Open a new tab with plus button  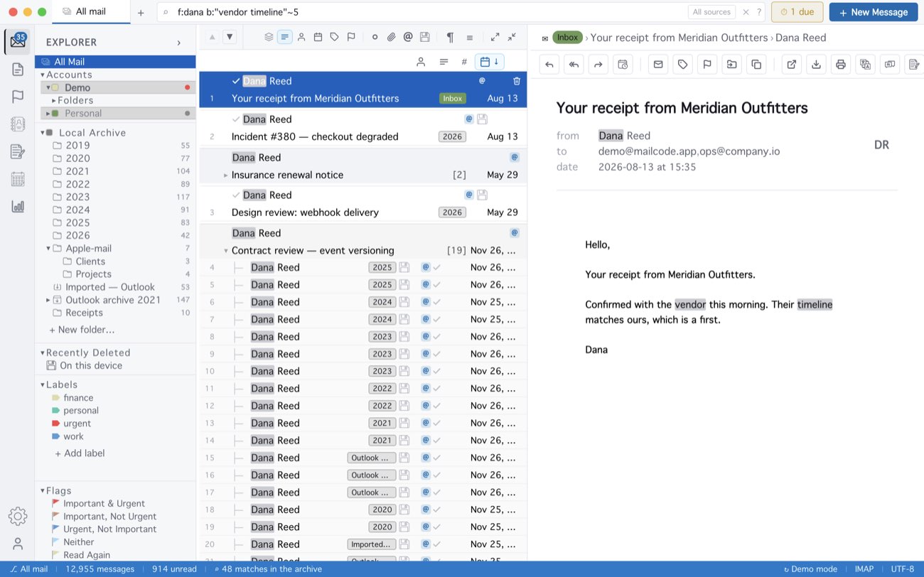[x=141, y=13]
